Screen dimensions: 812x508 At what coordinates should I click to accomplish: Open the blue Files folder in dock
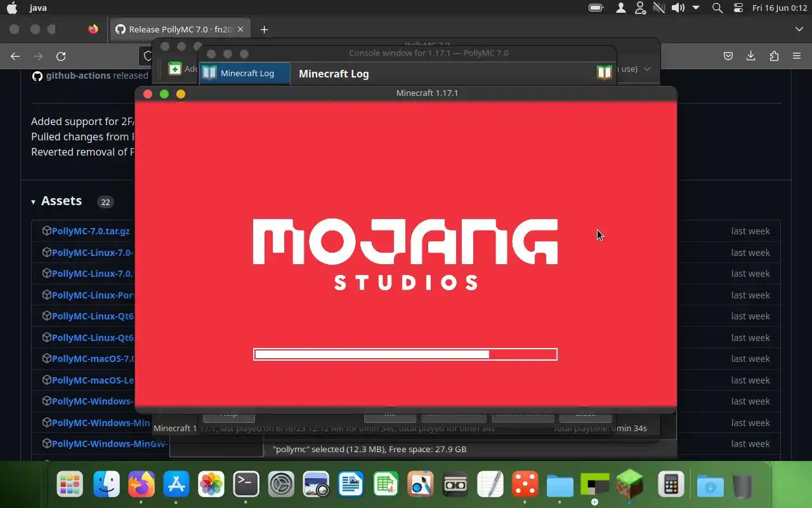point(560,485)
